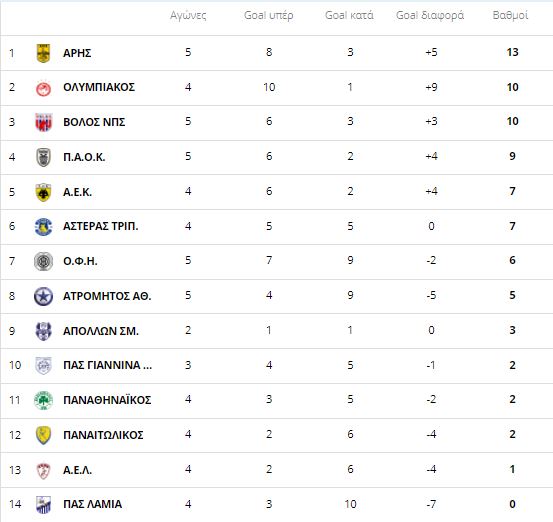The height and width of the screenshot is (522, 553).
Task: Open the ΠΑΣ ΓΙΑΝΝΙΝΑ team name
Action: pyautogui.click(x=108, y=365)
